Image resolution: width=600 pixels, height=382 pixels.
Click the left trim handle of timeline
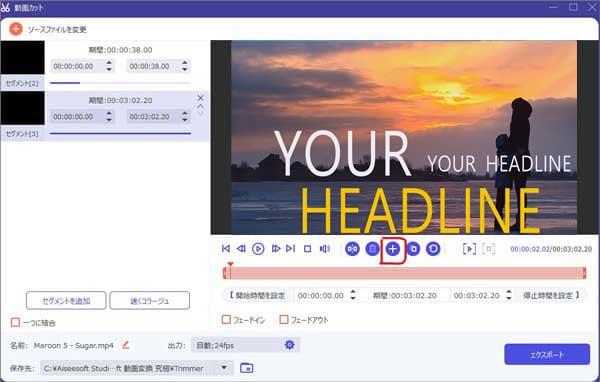pos(225,273)
